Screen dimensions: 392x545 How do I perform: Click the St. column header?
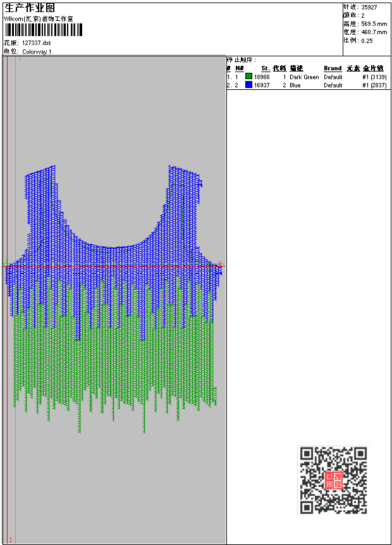click(266, 68)
